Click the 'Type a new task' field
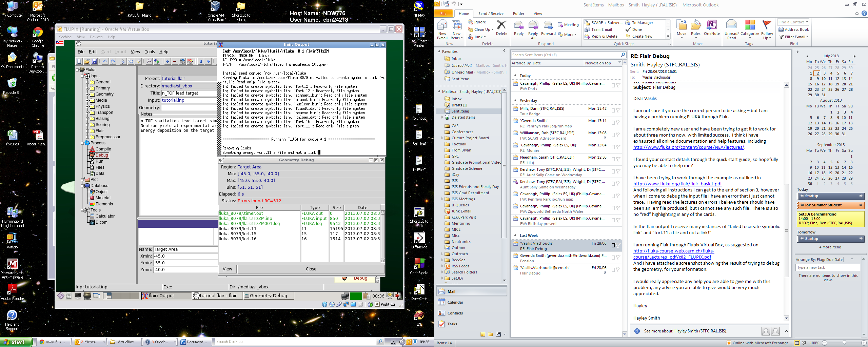This screenshot has width=868, height=347. click(827, 267)
